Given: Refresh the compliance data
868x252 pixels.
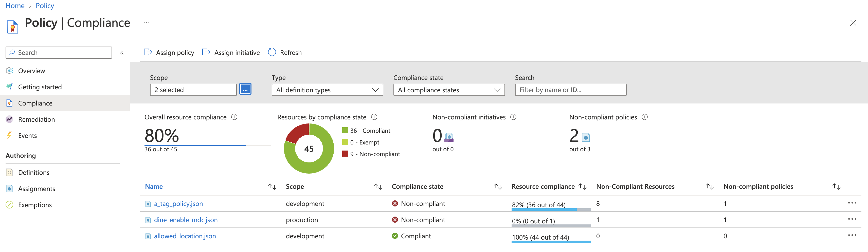Looking at the screenshot, I should click(285, 52).
